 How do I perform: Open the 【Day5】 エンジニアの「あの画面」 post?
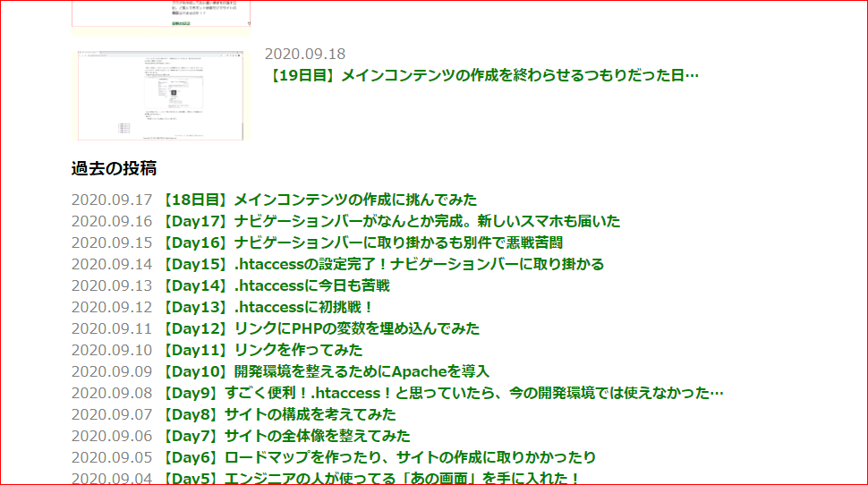pyautogui.click(x=370, y=478)
